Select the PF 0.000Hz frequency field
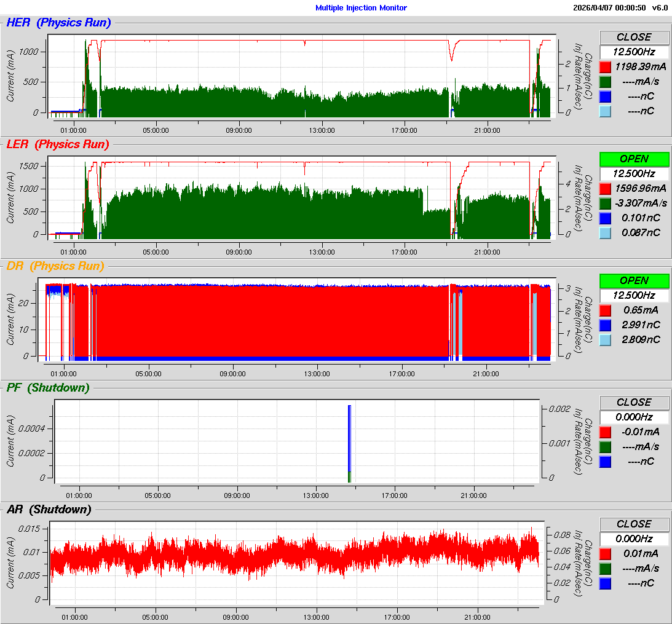672x624 pixels. click(x=634, y=417)
